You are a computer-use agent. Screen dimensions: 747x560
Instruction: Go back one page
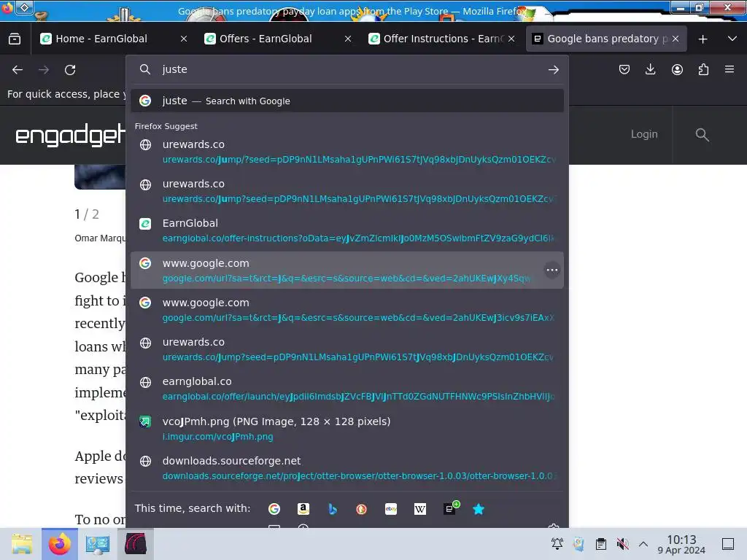18,70
